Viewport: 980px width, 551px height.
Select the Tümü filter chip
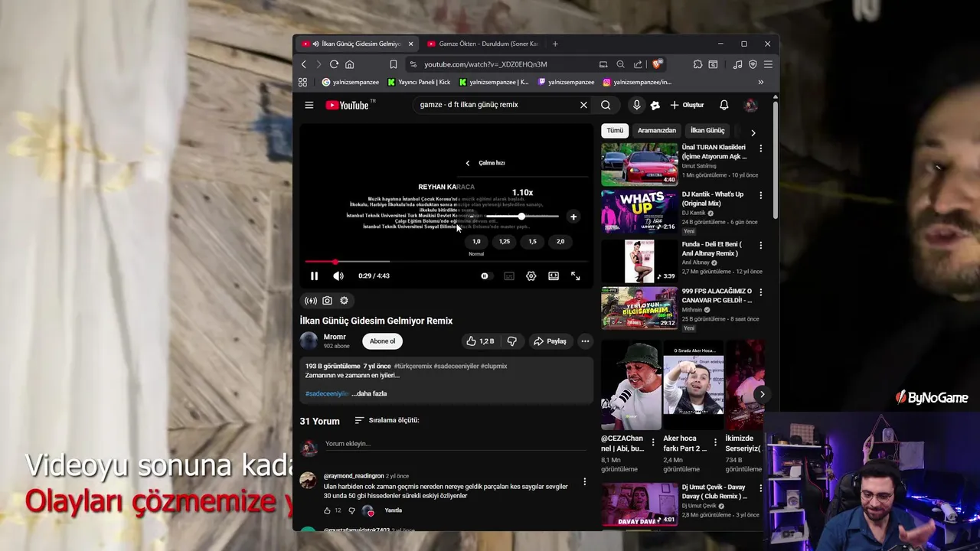pos(615,131)
